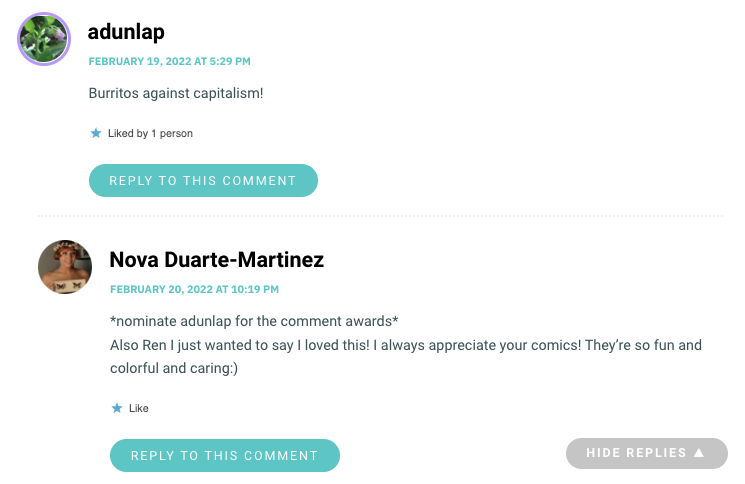Click the 'colorful and caring:)' text line

[x=174, y=368]
